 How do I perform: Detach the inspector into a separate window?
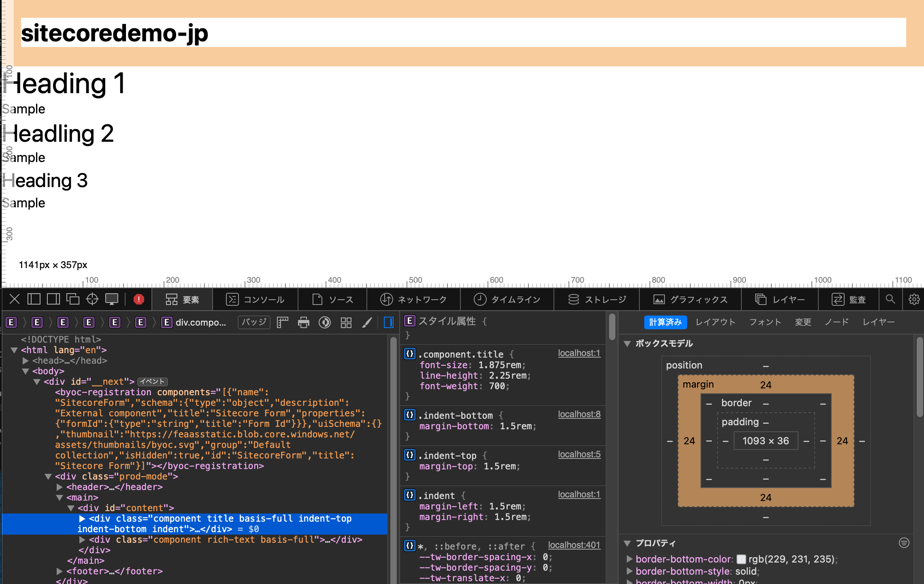tap(73, 299)
